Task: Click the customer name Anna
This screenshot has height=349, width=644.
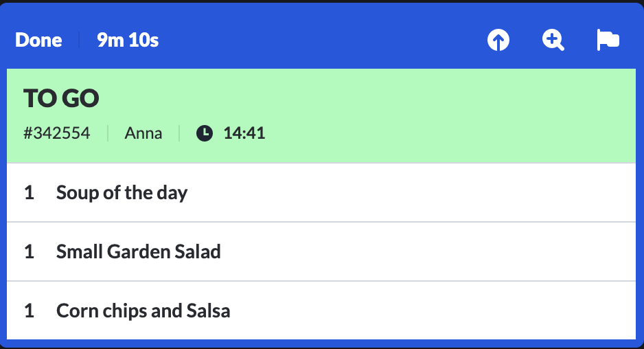Action: point(143,133)
